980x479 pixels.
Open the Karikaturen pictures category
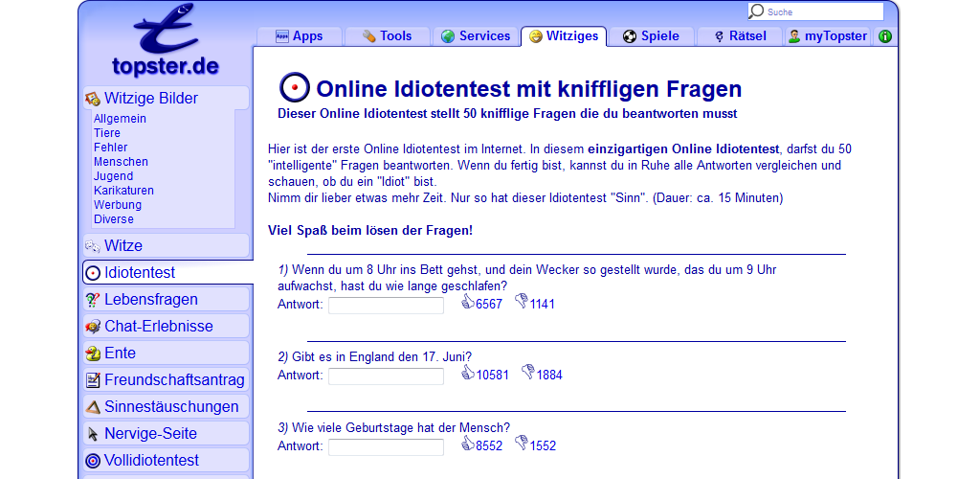123,191
